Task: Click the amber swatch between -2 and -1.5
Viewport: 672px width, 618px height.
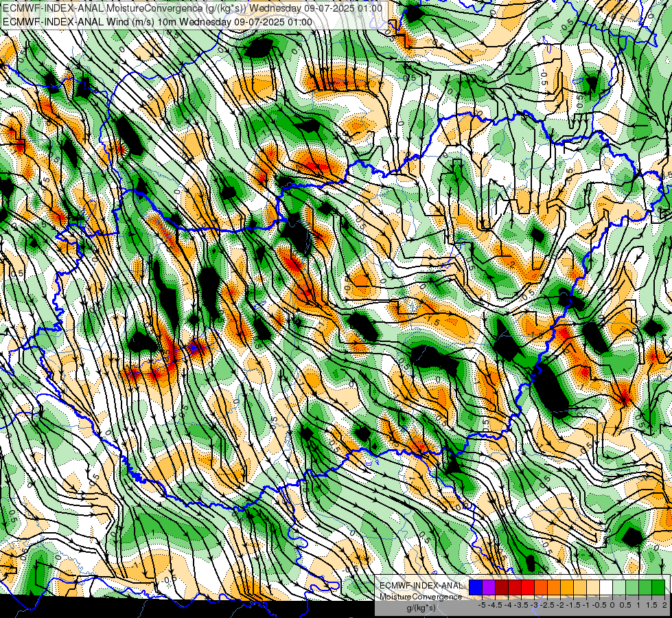Action: [567, 588]
